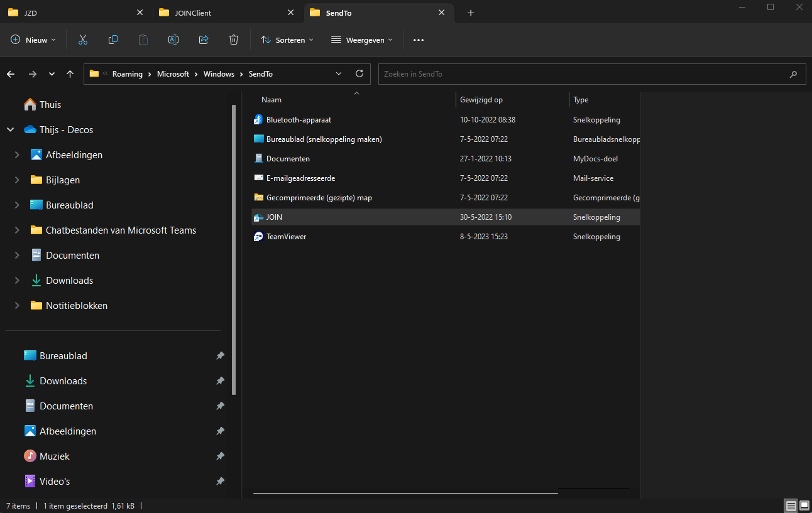Click the Delete trash can icon
Viewport: 812px width, 513px height.
click(234, 40)
